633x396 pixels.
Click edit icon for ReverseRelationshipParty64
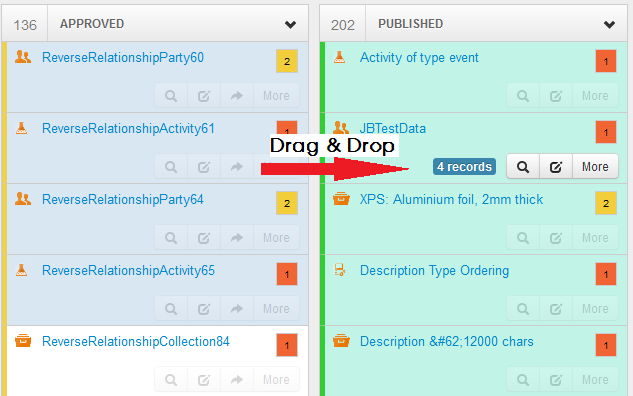point(204,238)
